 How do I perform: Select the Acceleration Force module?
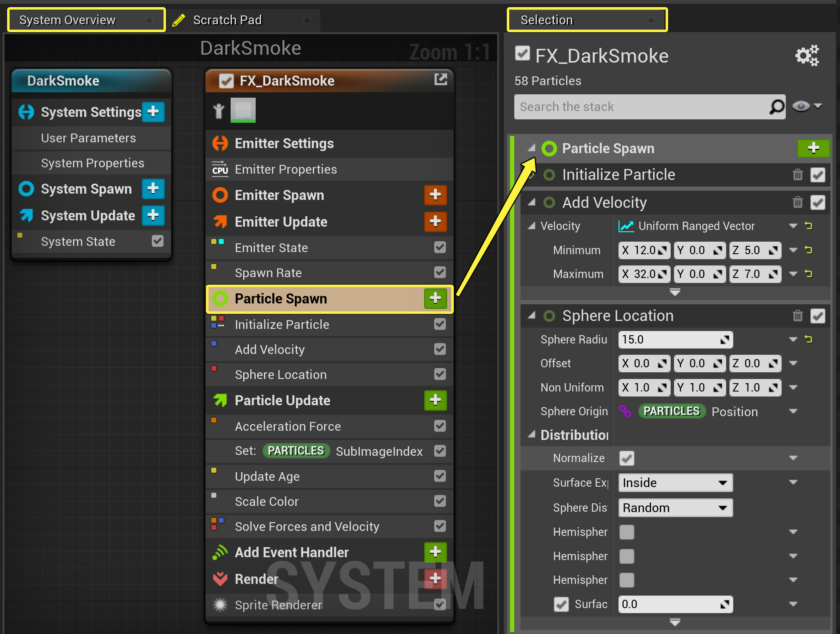click(288, 426)
